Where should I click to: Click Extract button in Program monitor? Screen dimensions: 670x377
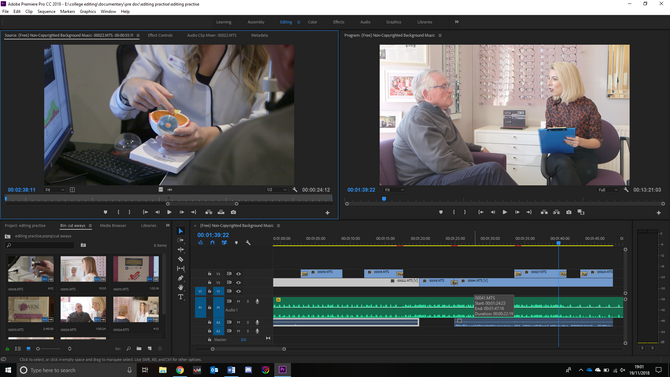click(556, 212)
